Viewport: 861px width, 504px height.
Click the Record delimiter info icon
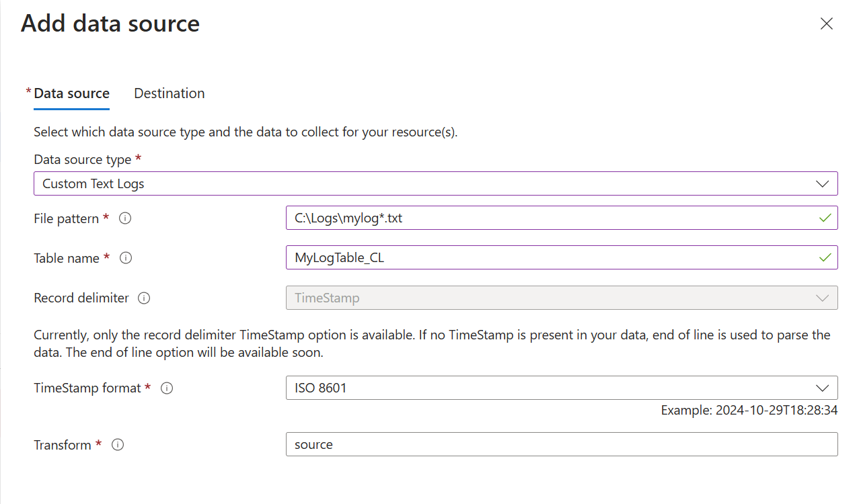pos(144,298)
